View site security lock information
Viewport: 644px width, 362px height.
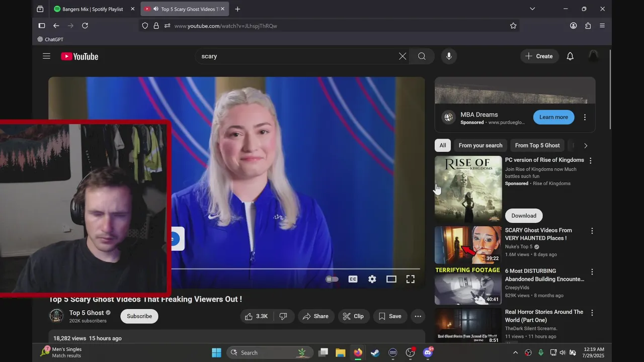point(156,26)
